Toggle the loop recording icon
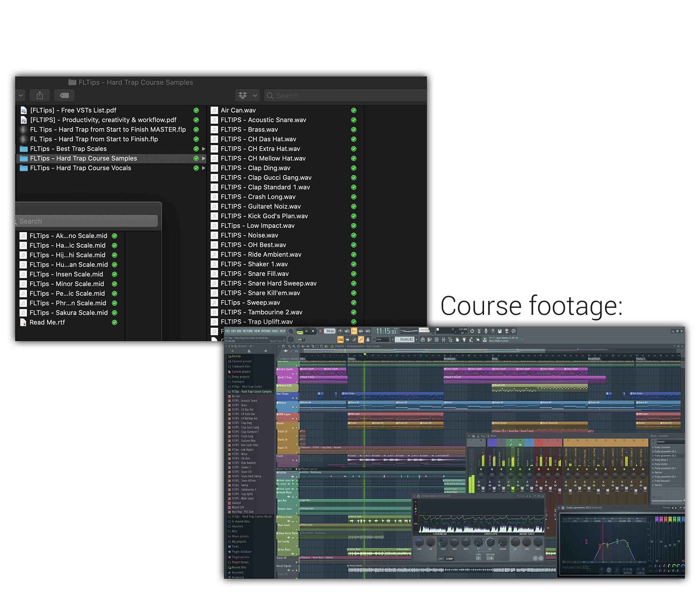 (x=368, y=331)
